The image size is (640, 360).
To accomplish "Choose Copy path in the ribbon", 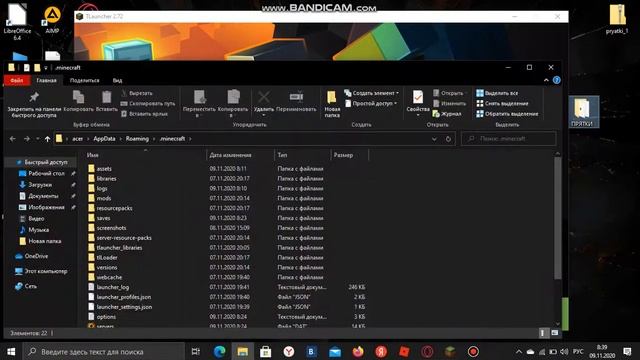I will 148,104.
